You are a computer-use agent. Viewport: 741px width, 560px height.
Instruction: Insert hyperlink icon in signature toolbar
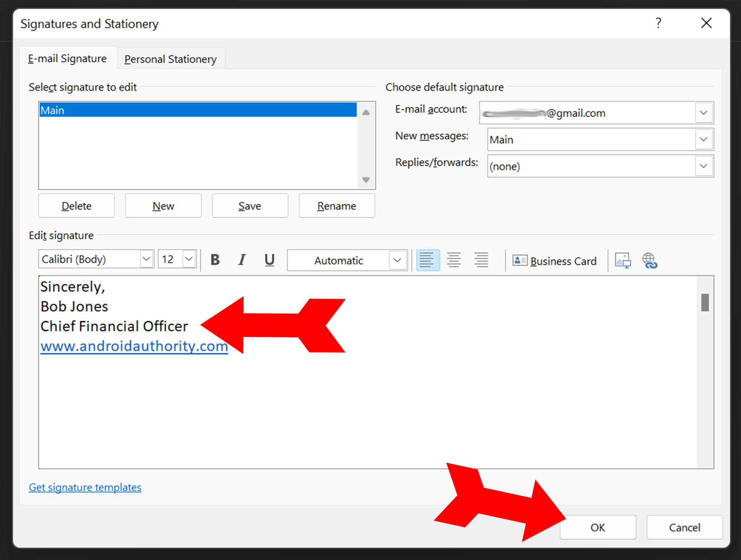(650, 261)
